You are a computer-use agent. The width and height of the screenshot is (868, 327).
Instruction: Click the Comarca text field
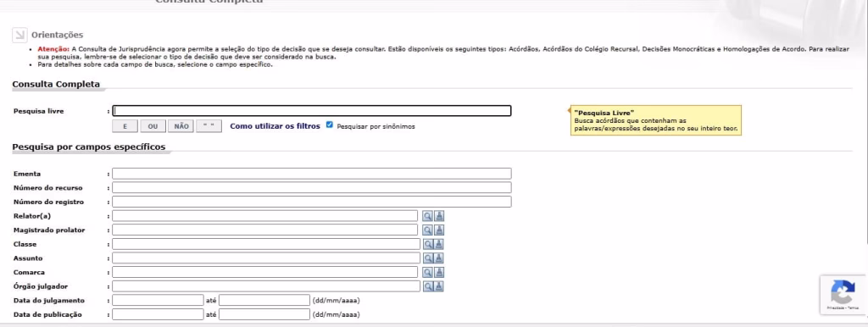[x=265, y=272]
